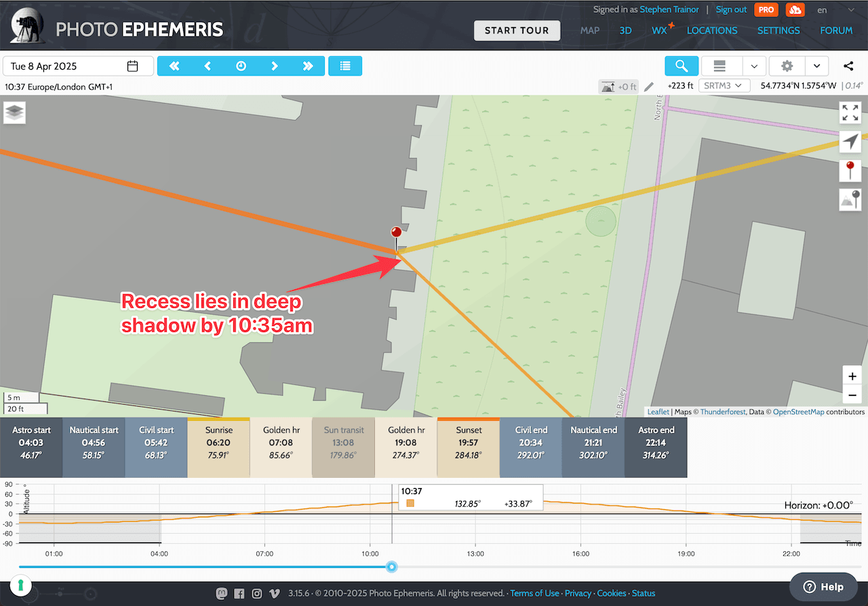Jump forward with the double-right arrow
868x606 pixels.
click(308, 66)
